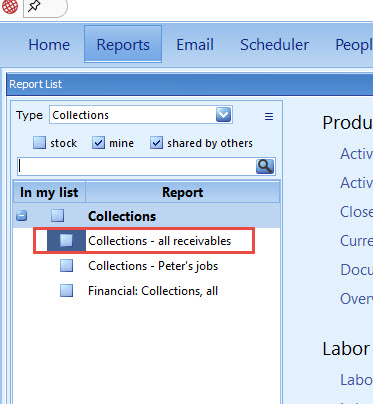373x404 pixels.
Task: Click the magnifying glass search button
Action: coord(265,166)
